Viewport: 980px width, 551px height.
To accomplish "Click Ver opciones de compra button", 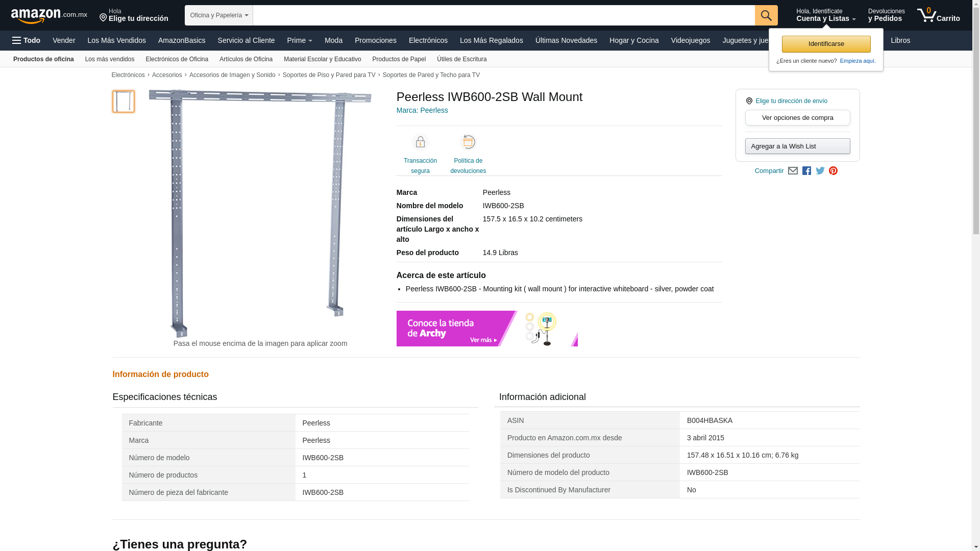I will [797, 118].
